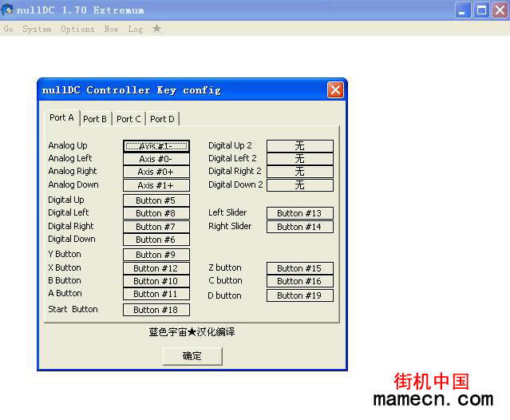This screenshot has width=510, height=420.
Task: Select the Port D tab
Action: [x=162, y=119]
